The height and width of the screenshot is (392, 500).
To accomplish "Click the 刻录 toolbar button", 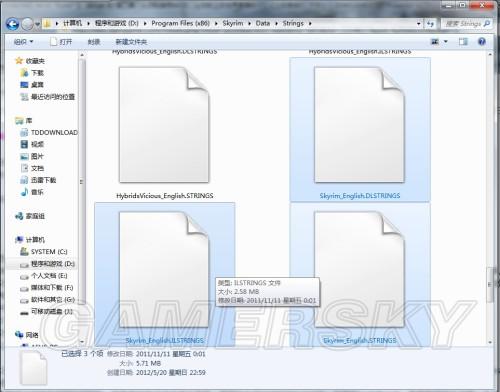I will click(x=94, y=42).
